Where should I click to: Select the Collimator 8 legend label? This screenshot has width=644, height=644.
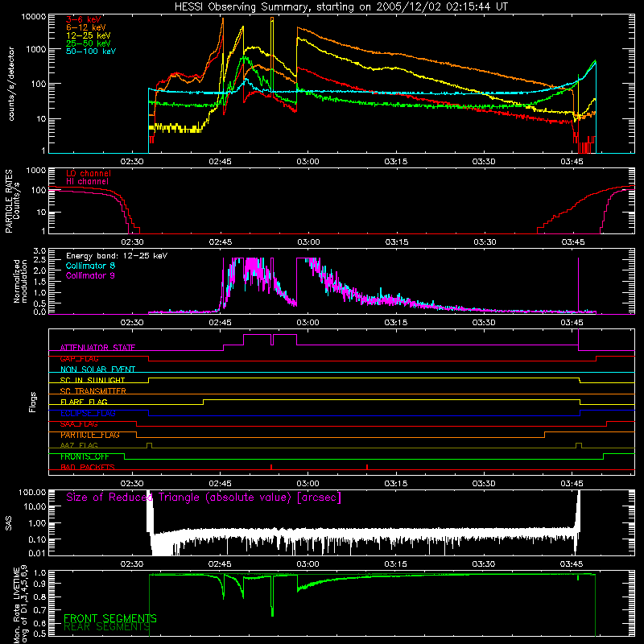click(90, 266)
